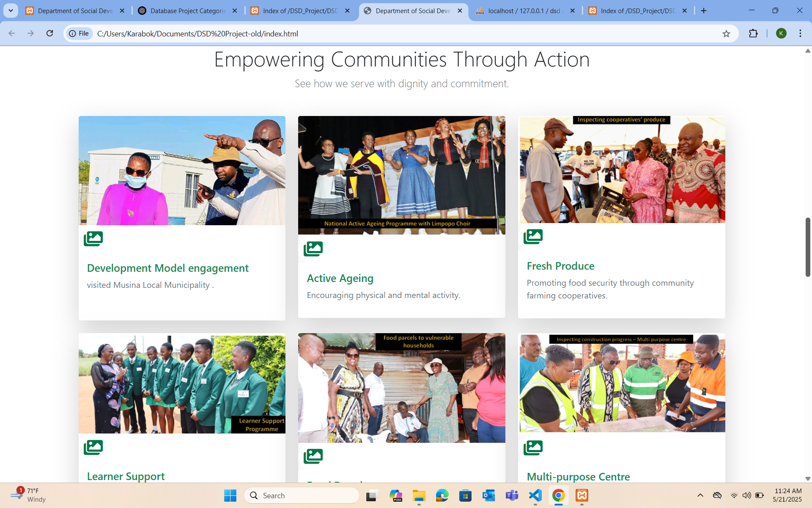Screen dimensions: 812x508
Task: Bookmark this page with the star icon
Action: [726, 34]
